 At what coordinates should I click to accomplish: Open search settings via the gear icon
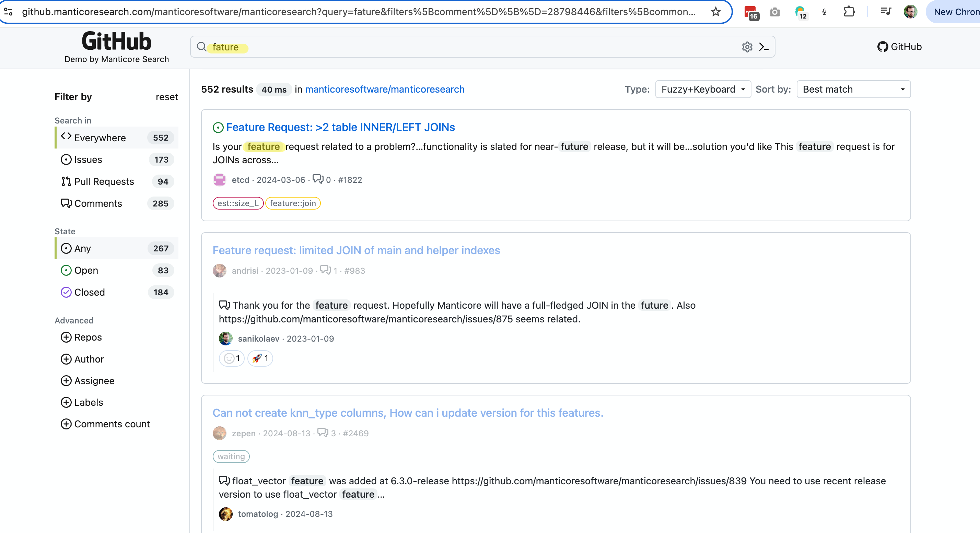click(747, 47)
